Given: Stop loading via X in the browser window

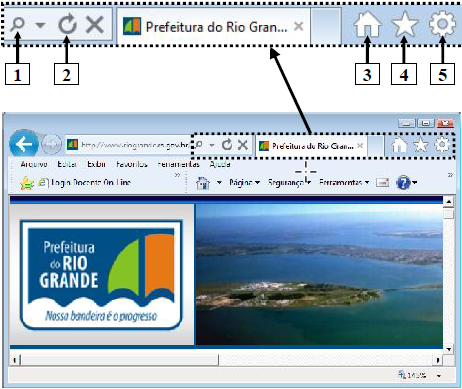Looking at the screenshot, I should [243, 145].
